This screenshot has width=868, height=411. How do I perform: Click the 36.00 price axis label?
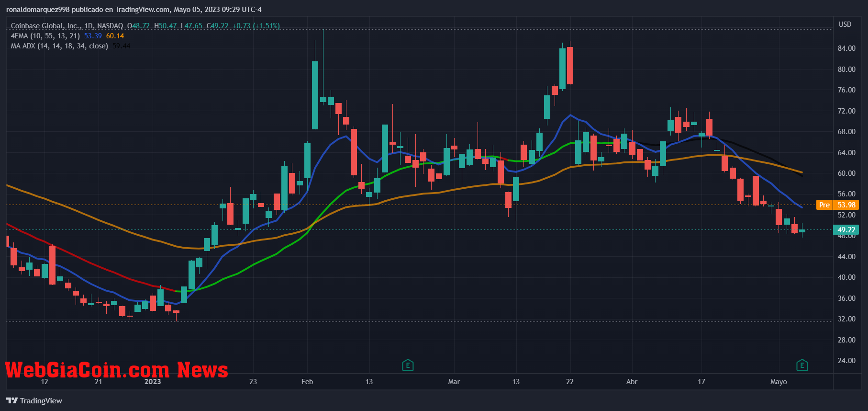coord(846,298)
